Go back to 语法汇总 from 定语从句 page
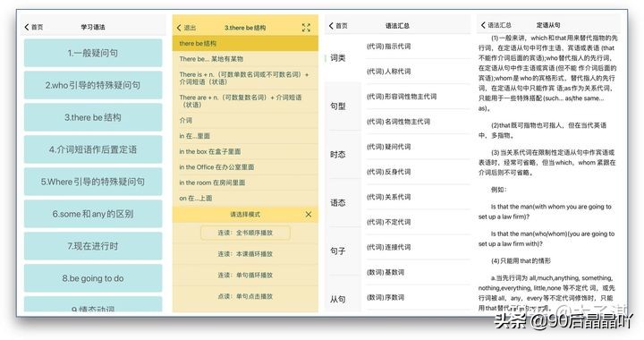Image resolution: width=644 pixels, height=340 pixels. [483, 25]
